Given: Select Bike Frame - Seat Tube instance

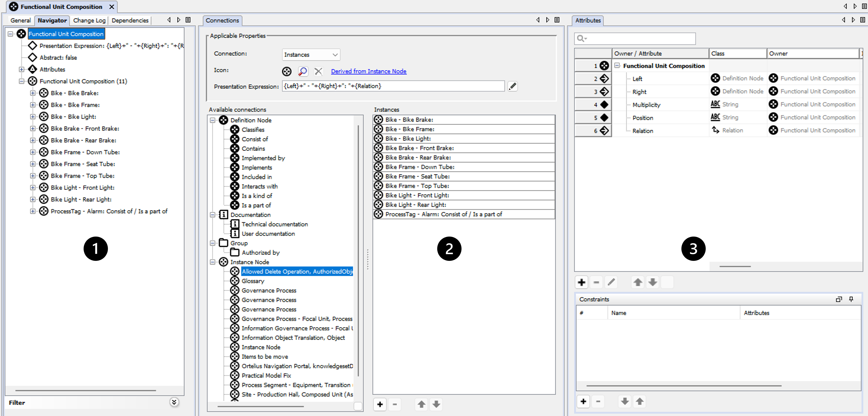Looking at the screenshot, I should point(417,176).
